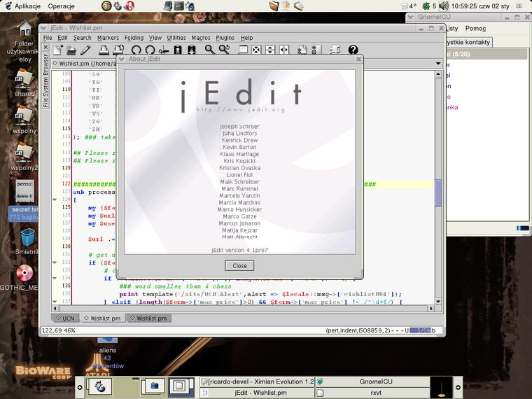This screenshot has height=399, width=532.
Task: Open the Markers menu
Action: pos(108,38)
